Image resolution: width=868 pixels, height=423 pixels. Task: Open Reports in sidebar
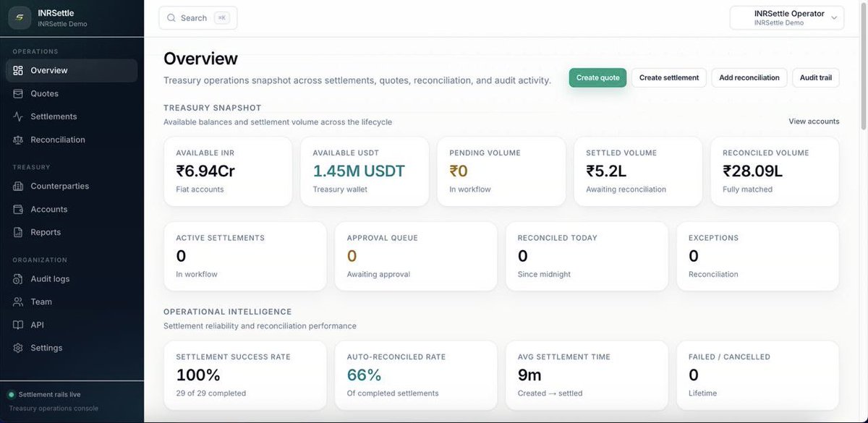pos(72,232)
